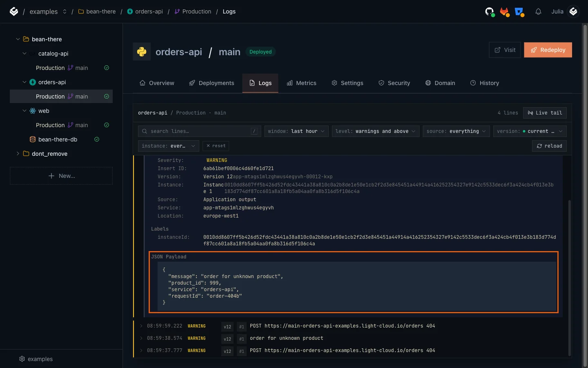Expand the dont_remove folder

coord(18,154)
